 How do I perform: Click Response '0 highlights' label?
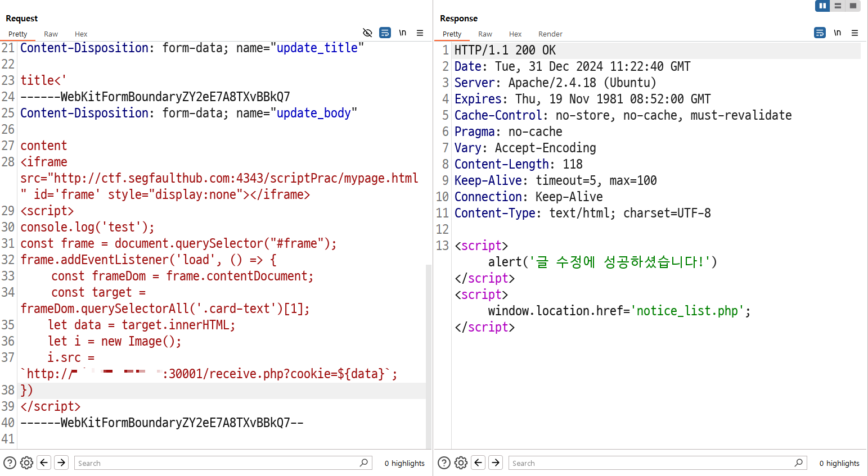click(839, 463)
